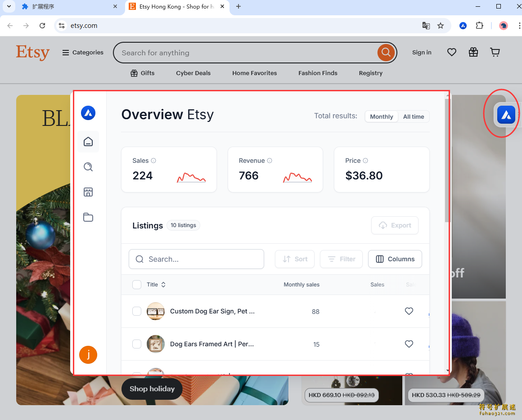
Task: Click the Sales trend sparkline
Action: tap(191, 178)
